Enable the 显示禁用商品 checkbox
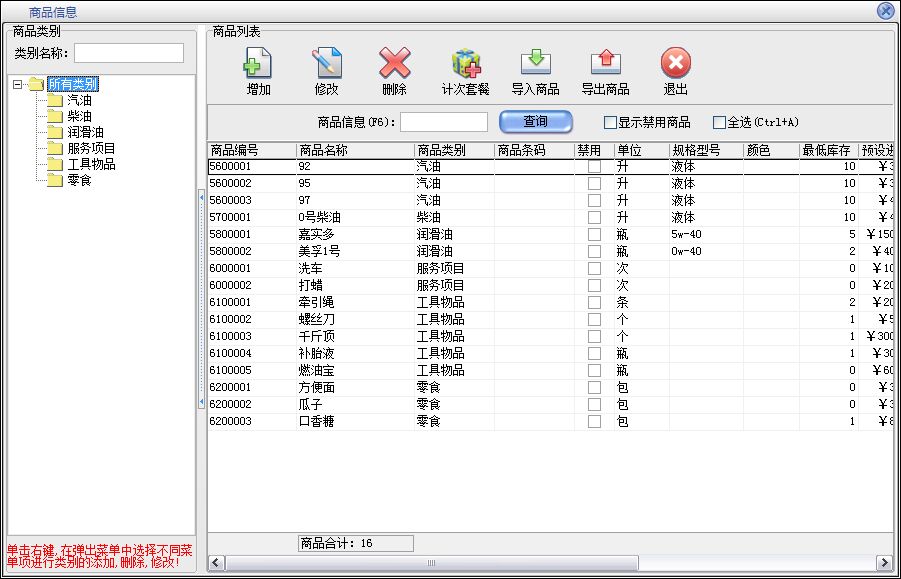The height and width of the screenshot is (579, 901). (x=610, y=123)
